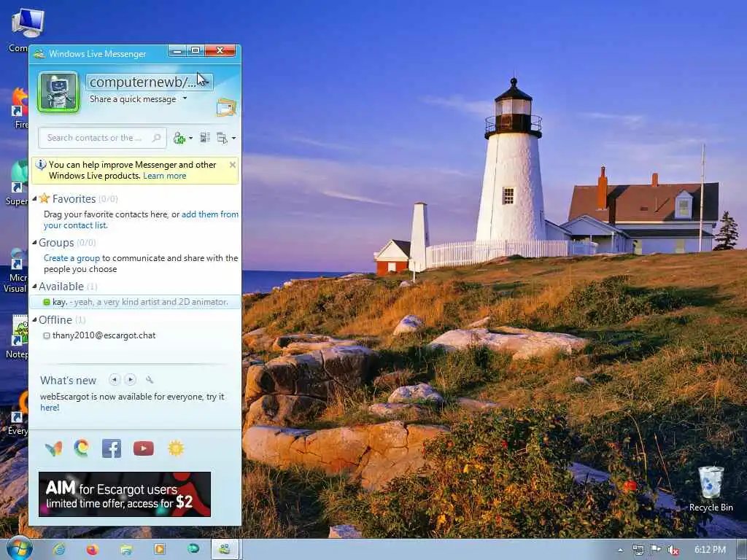Click the yellow sun icon
This screenshot has height=560, width=747.
[176, 448]
